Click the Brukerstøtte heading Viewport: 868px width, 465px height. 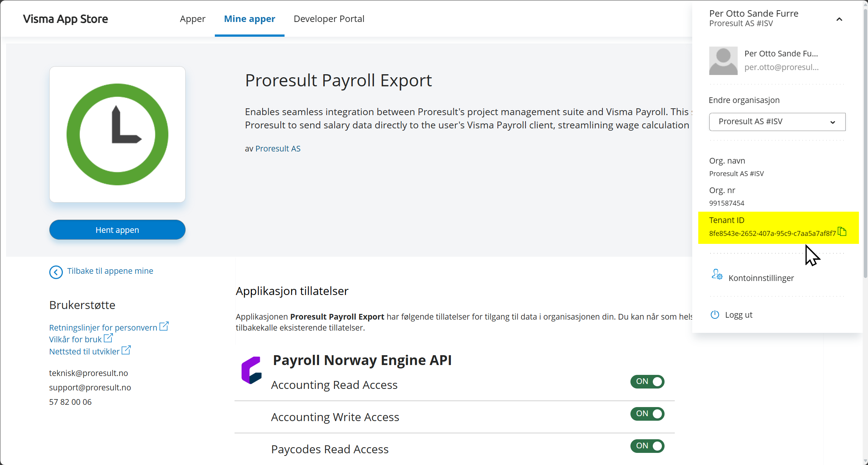tap(82, 305)
